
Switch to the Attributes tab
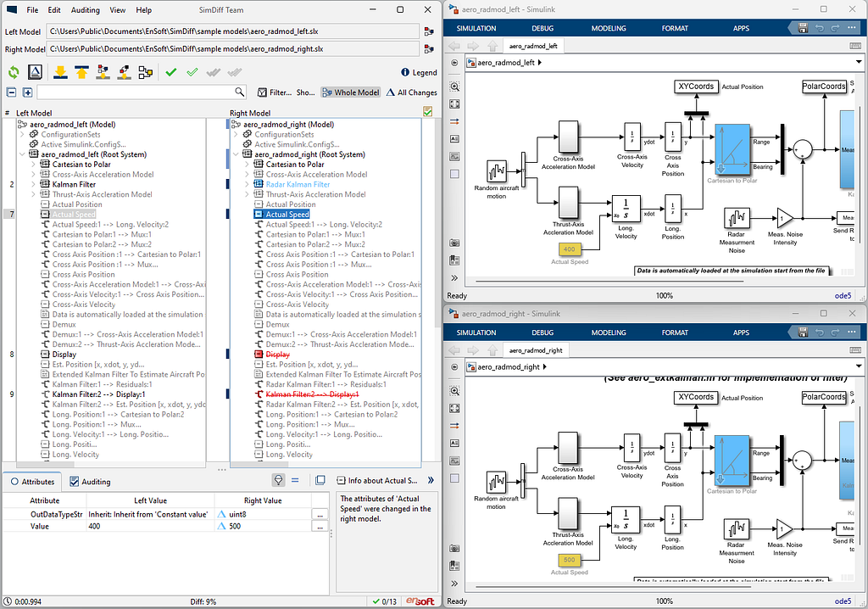pos(32,482)
